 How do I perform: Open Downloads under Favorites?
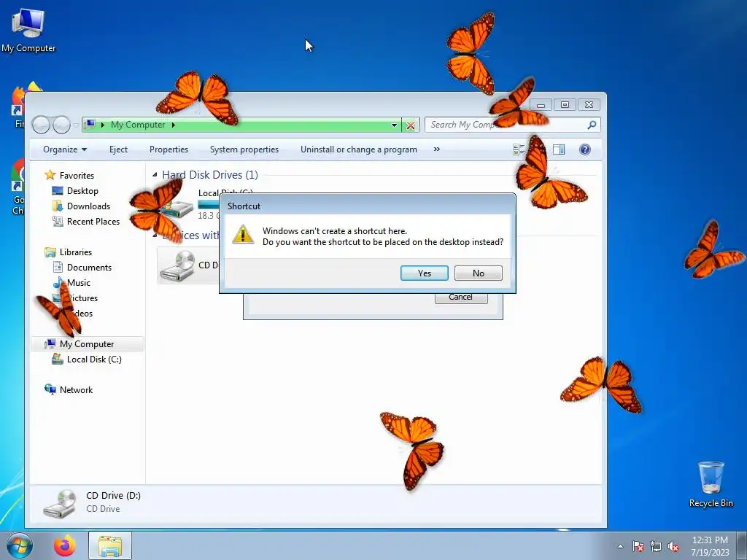coord(88,206)
